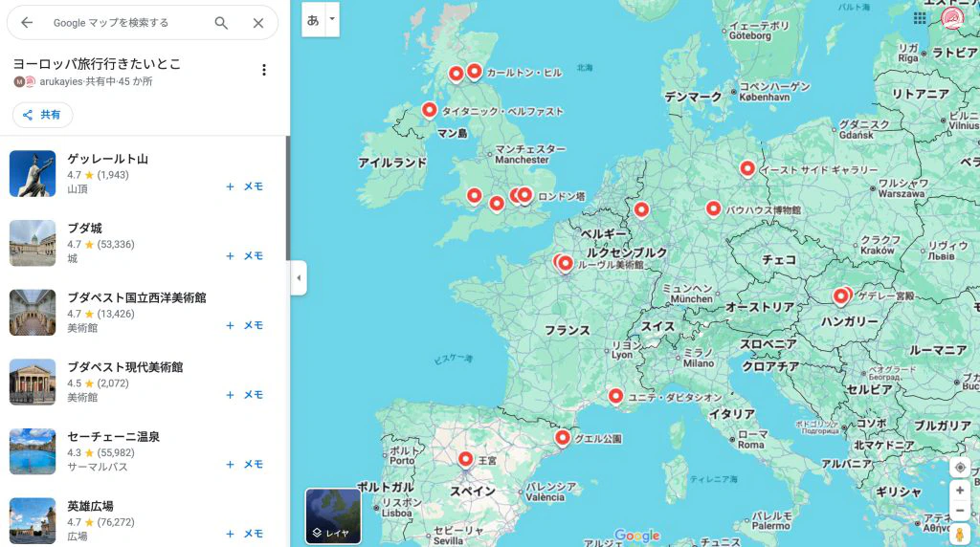Select セーチェーニ温泉 in the list

[113, 437]
